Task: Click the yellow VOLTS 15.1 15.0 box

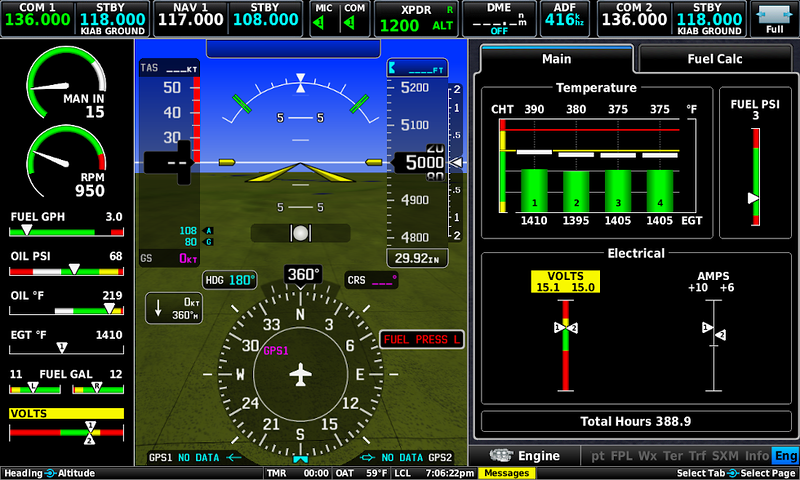Action: tap(565, 282)
